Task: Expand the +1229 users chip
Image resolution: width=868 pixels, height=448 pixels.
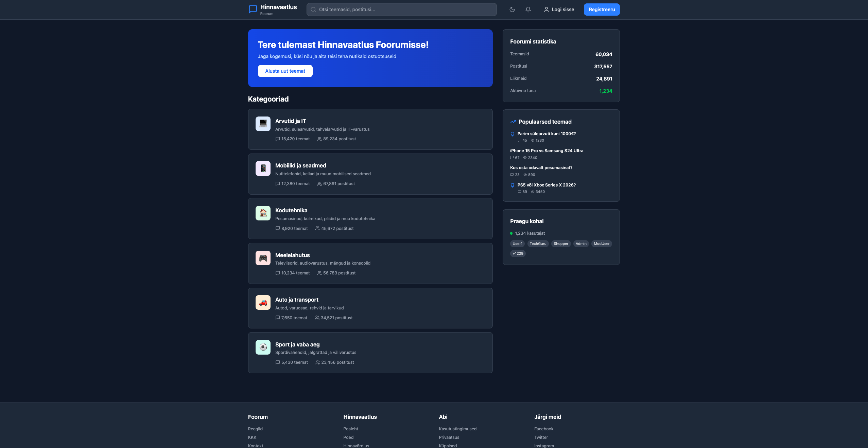Action: pos(517,253)
